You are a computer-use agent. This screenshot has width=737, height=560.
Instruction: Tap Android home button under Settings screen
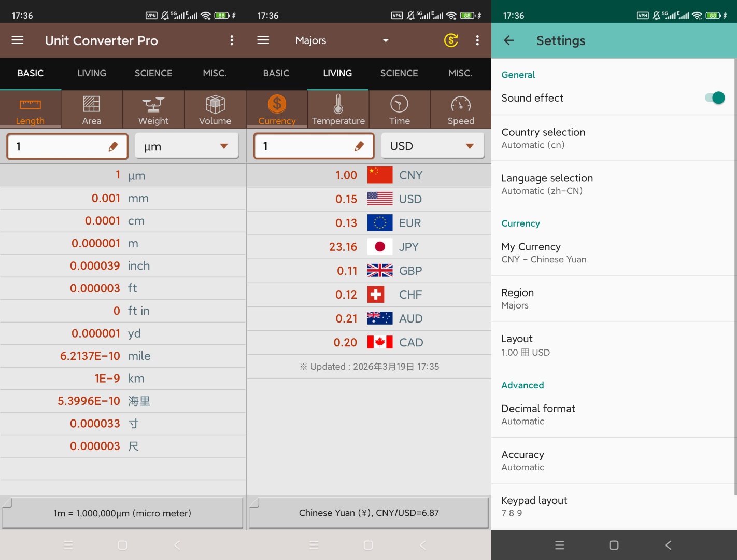(614, 545)
